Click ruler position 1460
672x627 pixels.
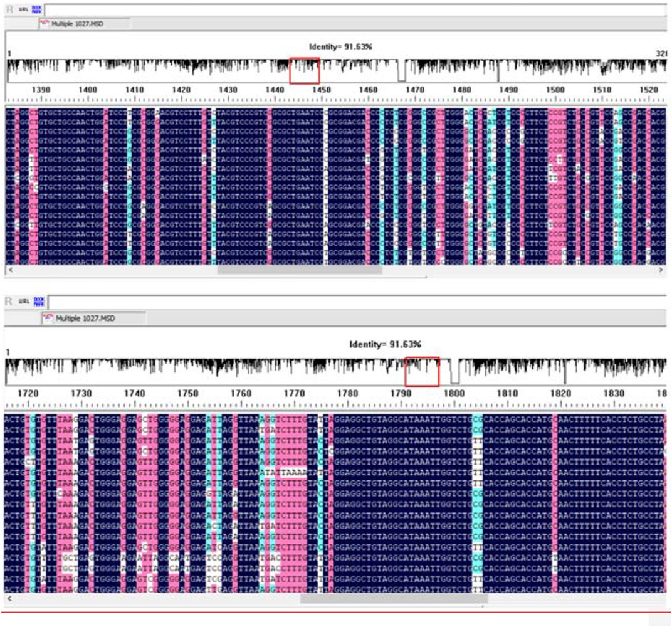click(x=368, y=90)
